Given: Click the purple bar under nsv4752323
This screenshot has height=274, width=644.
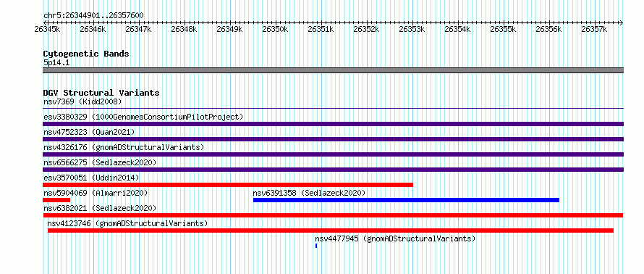Looking at the screenshot, I should tap(333, 139).
